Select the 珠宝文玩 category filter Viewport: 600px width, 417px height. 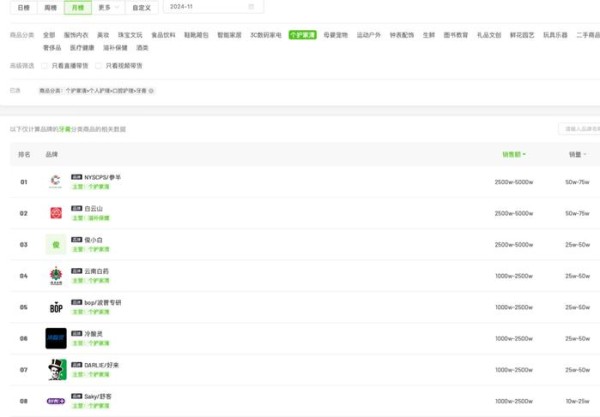130,35
